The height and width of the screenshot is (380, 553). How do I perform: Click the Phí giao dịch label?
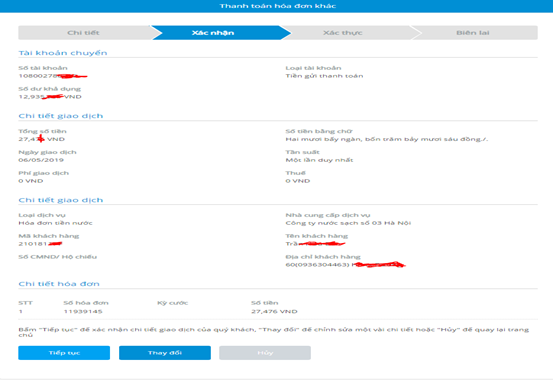coord(43,173)
